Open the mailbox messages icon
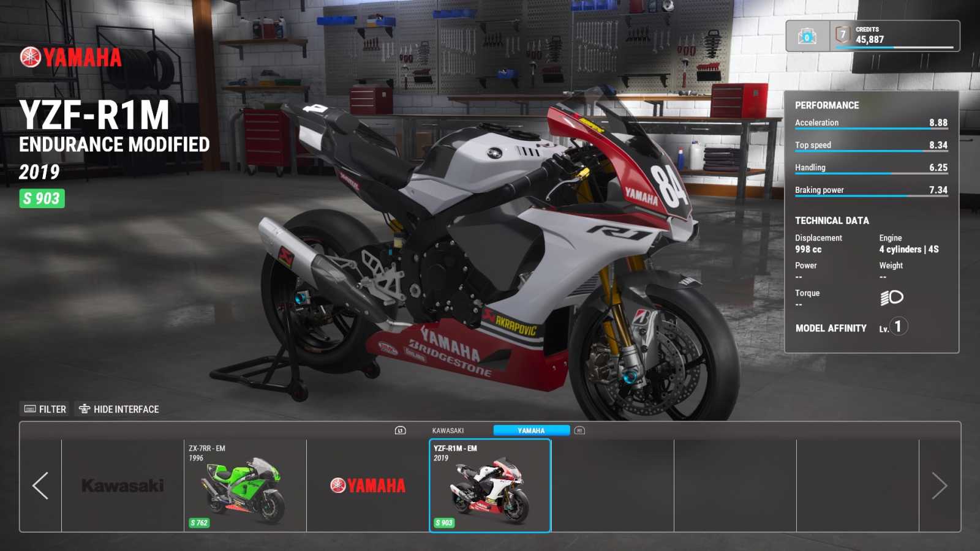 coord(807,37)
